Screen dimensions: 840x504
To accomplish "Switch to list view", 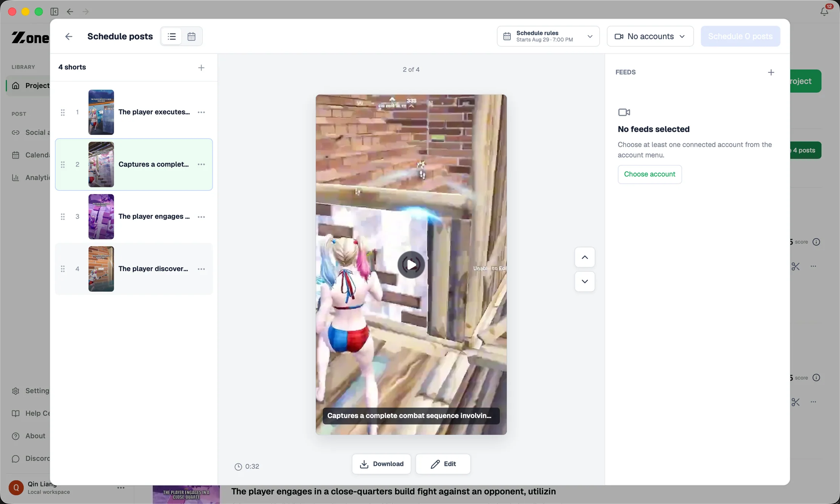I will point(172,36).
